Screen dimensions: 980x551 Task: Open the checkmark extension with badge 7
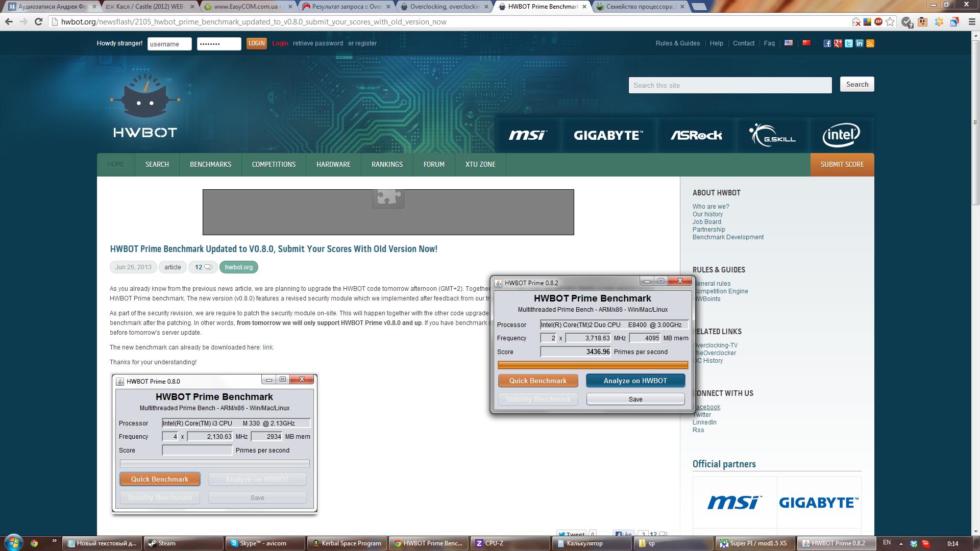tap(906, 22)
